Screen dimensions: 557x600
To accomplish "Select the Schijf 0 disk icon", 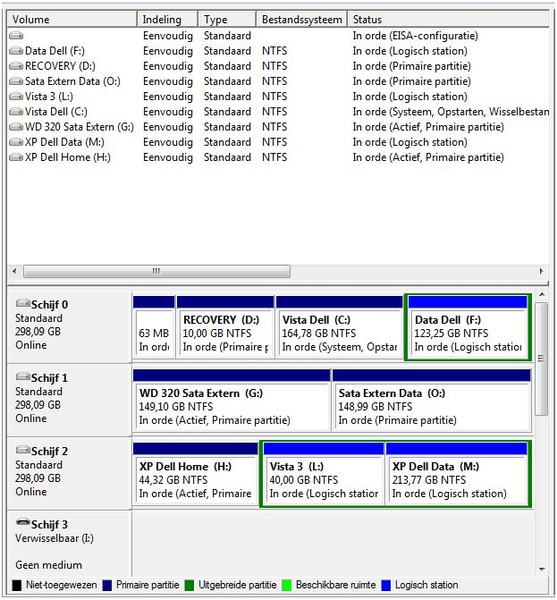I will point(23,303).
